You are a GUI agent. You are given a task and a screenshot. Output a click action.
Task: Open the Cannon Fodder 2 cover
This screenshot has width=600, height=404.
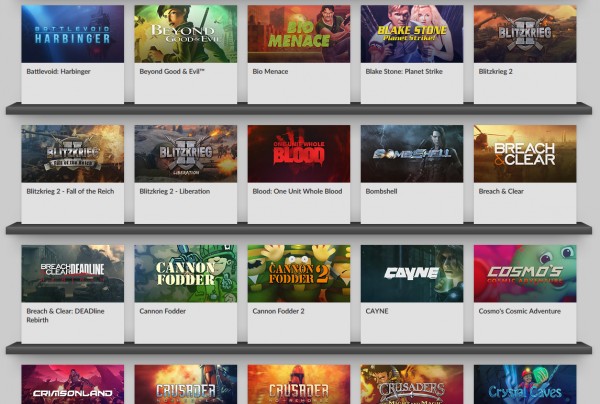[299, 274]
